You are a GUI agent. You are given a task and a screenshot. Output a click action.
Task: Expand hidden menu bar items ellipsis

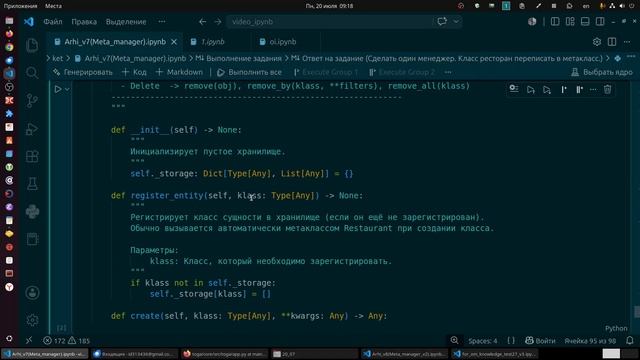point(162,22)
